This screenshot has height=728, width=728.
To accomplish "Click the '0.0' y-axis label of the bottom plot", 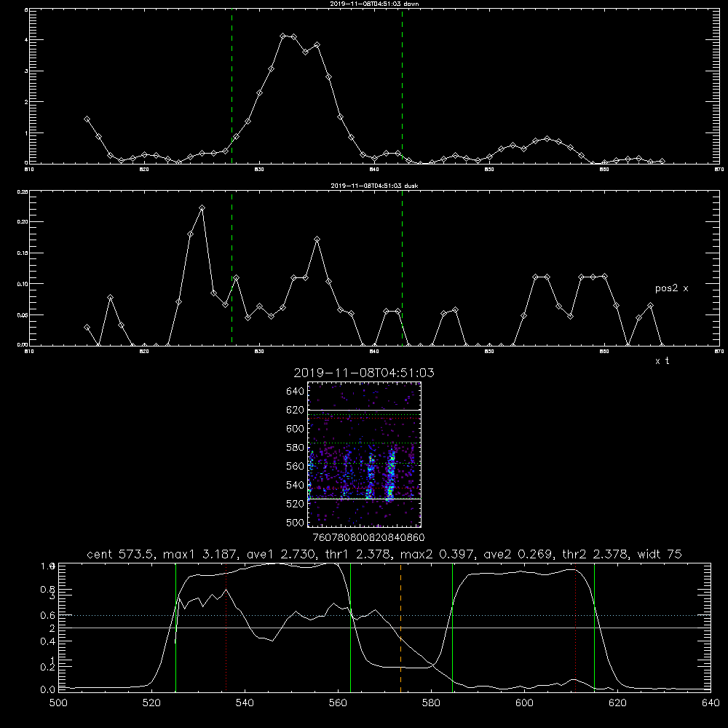I will pyautogui.click(x=48, y=690).
